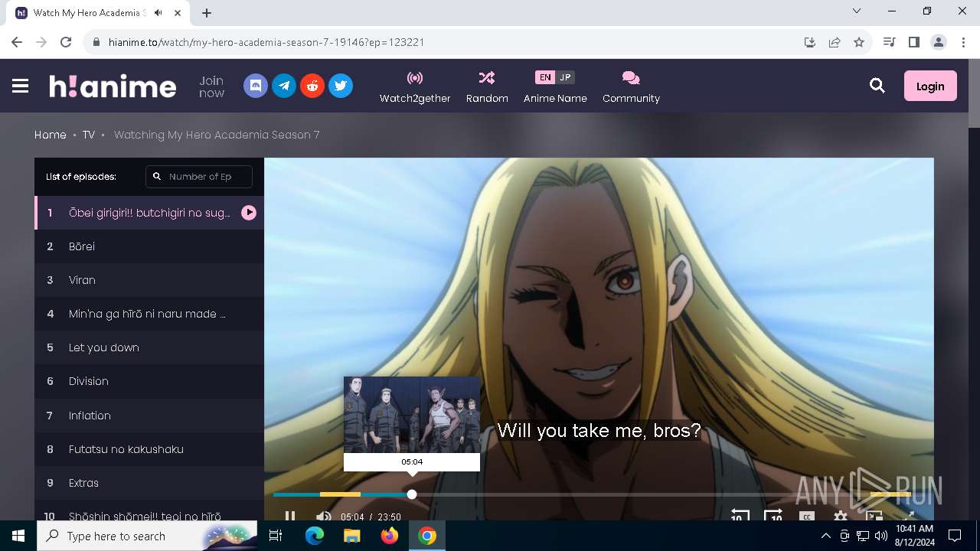
Task: Open Chrome tab search chevron
Action: [x=857, y=11]
